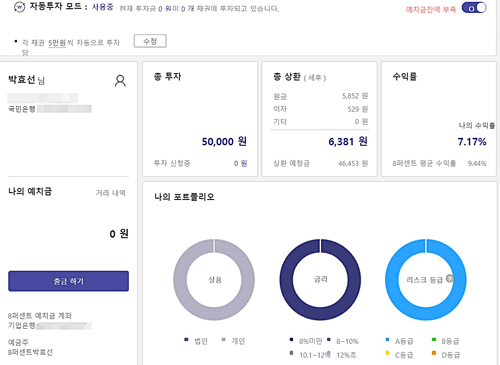The height and width of the screenshot is (365, 500).
Task: Open the 거래 내역 transaction history link
Action: click(x=110, y=193)
